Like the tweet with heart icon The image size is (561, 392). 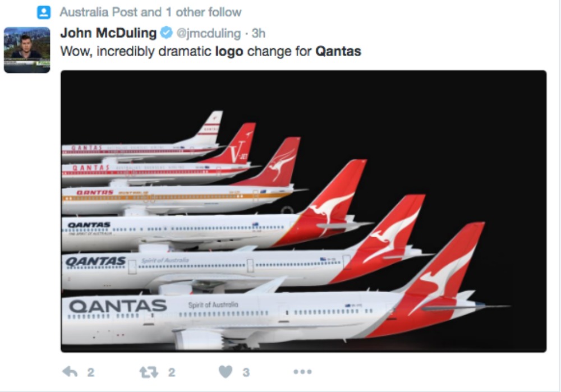[x=226, y=372]
